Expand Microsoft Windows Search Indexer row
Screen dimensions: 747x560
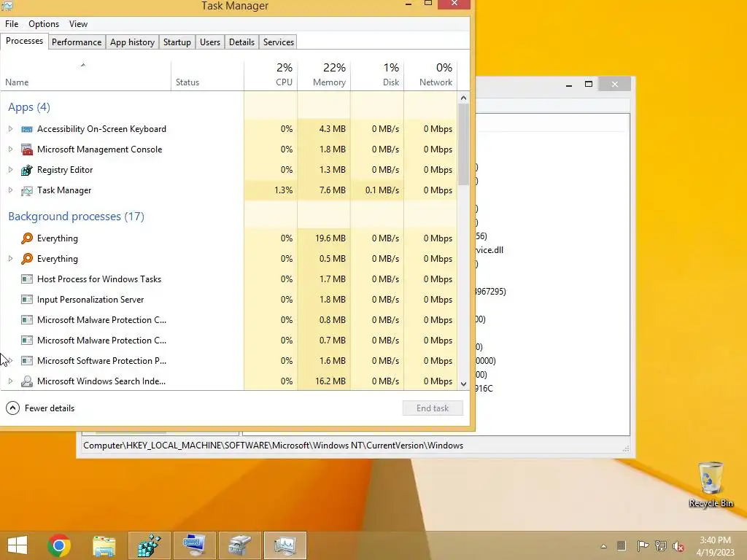[x=10, y=381]
